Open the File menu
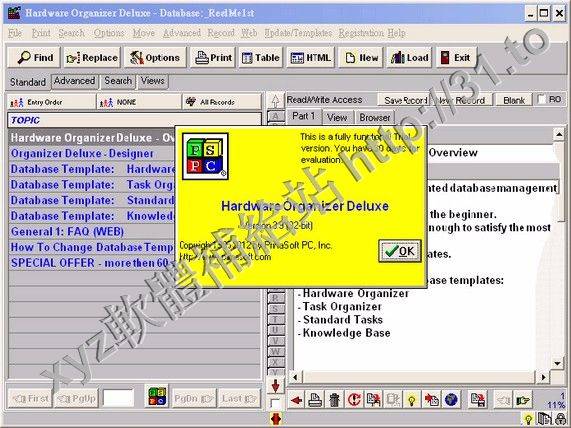The height and width of the screenshot is (428, 571). pos(15,33)
